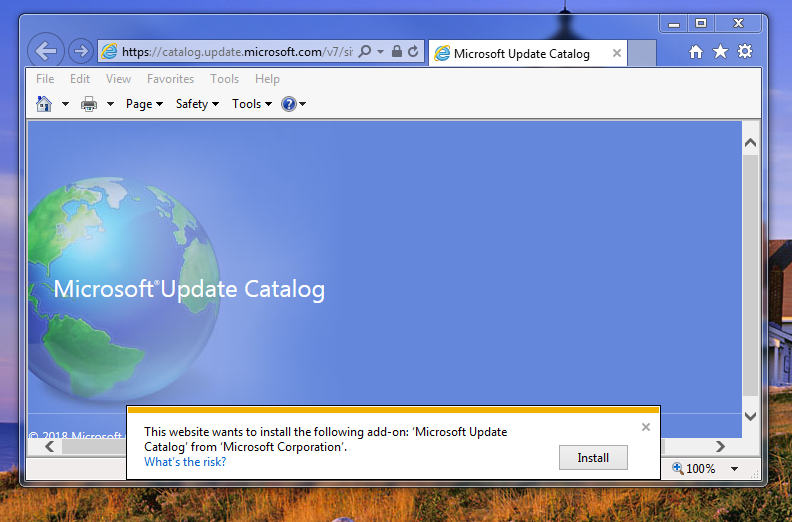Viewport: 792px width, 522px height.
Task: Click the address bar URL field
Action: [235, 52]
